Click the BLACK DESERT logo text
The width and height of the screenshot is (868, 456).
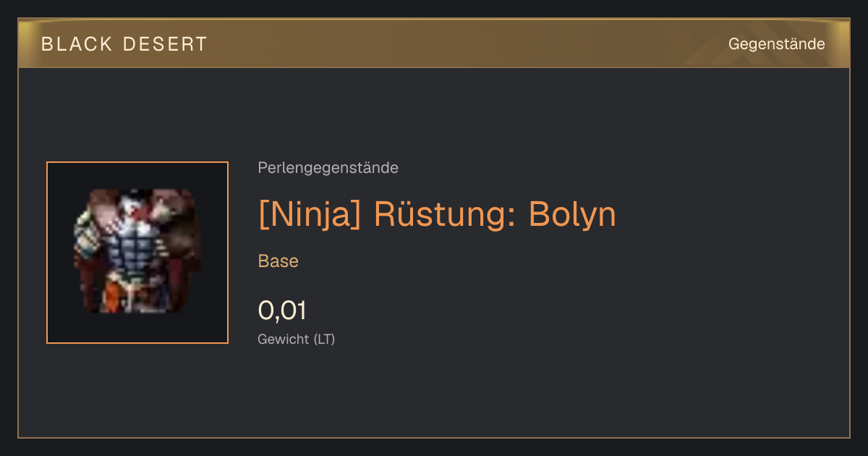124,44
